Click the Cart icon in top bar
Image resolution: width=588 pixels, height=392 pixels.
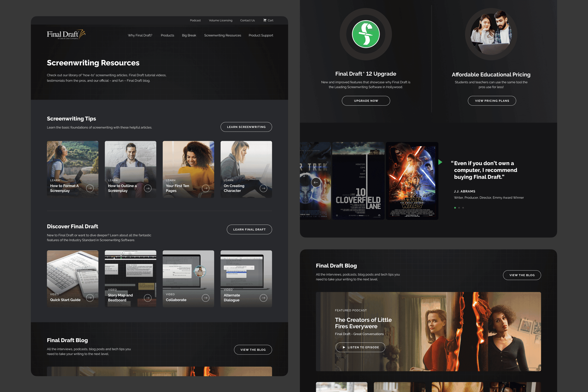[265, 20]
